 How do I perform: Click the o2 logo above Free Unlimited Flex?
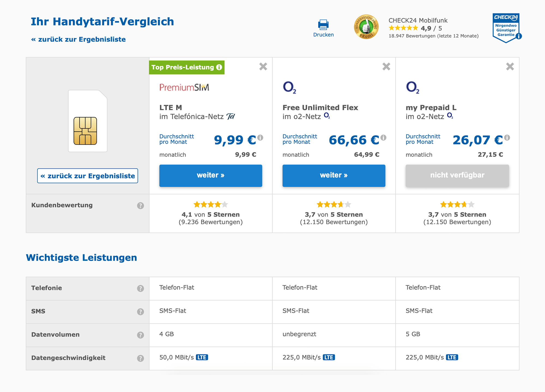289,87
